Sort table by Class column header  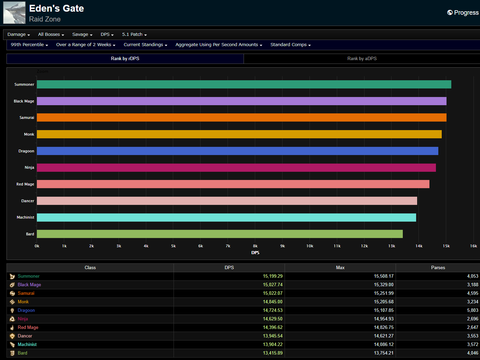tap(90, 268)
